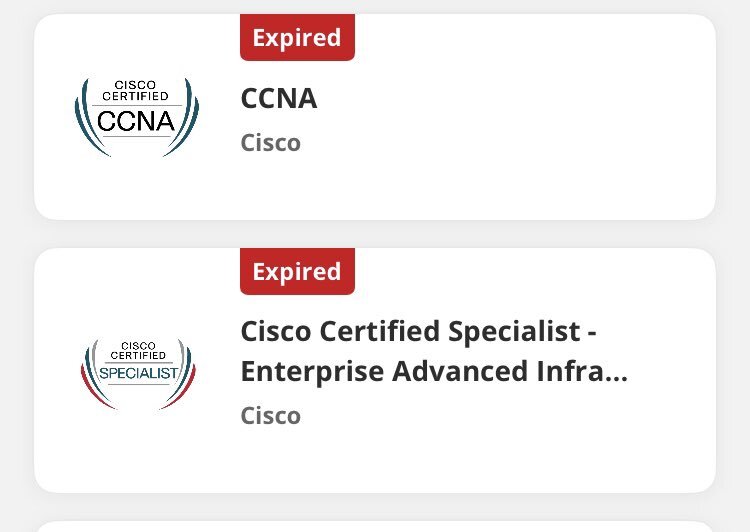Viewport: 750px width, 532px height.
Task: Select the Expired tag on Specialist card
Action: tap(297, 271)
